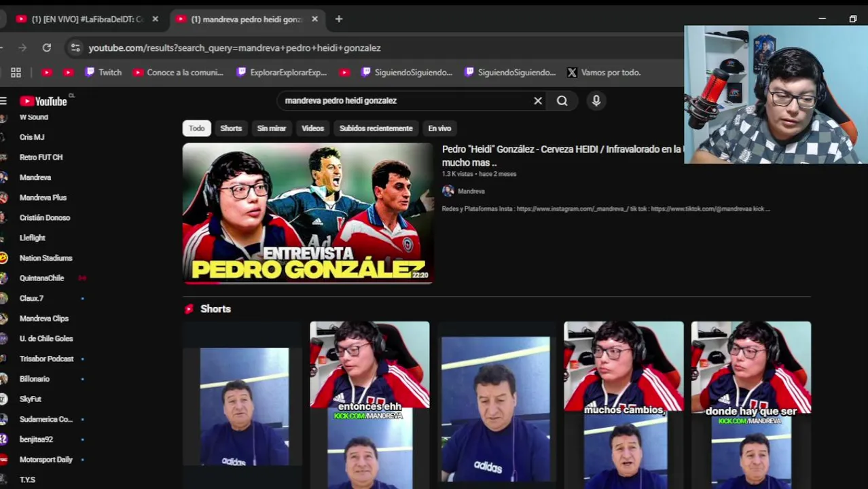Open the video title Pedro Heidi González
868x489 pixels.
[x=562, y=156]
